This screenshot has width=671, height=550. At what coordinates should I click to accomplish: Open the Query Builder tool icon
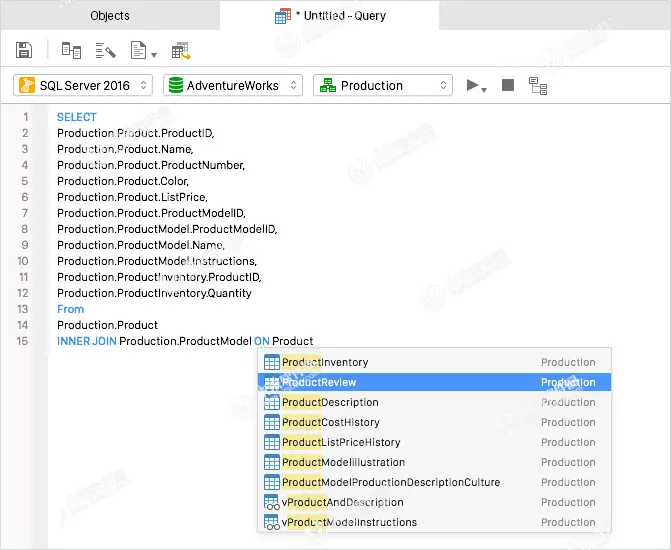(71, 50)
